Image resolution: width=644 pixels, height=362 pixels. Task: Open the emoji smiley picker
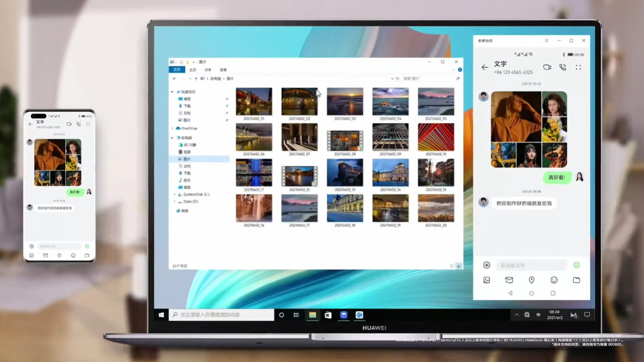[553, 280]
